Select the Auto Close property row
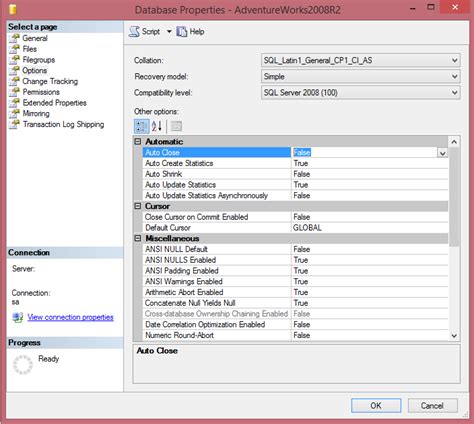This screenshot has height=424, width=474. click(295, 153)
